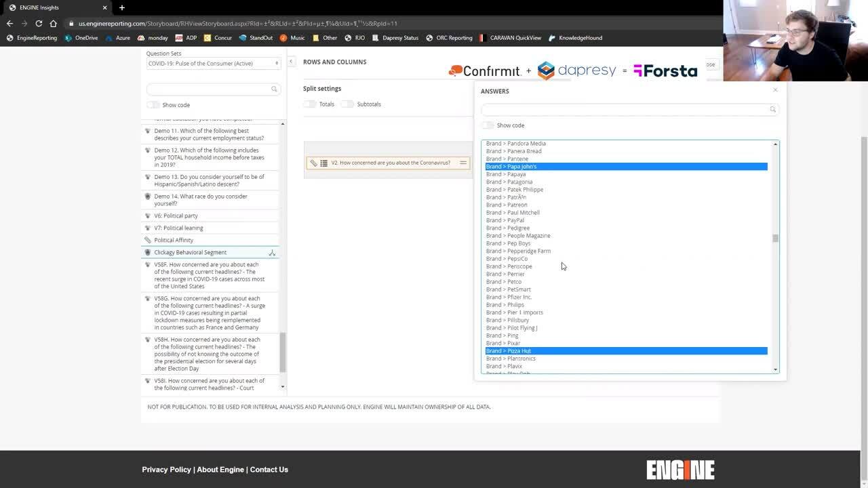The width and height of the screenshot is (868, 488).
Task: Close the ENGINE Insights tab
Action: click(x=104, y=7)
